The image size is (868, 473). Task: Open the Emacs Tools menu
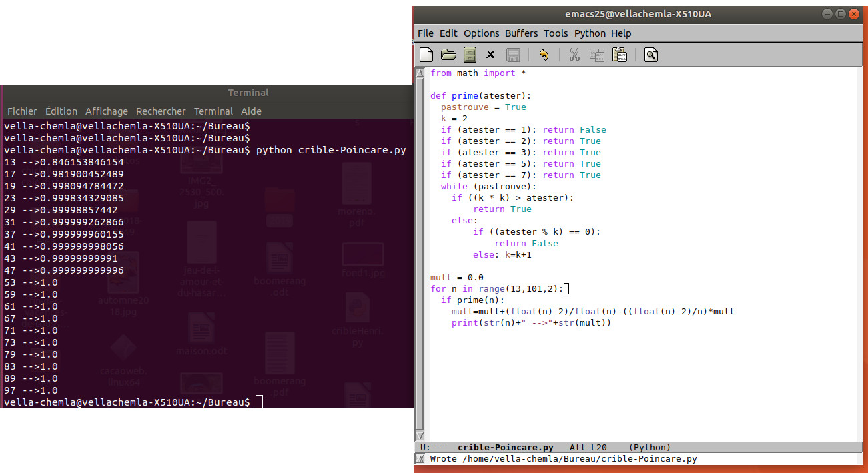[556, 33]
